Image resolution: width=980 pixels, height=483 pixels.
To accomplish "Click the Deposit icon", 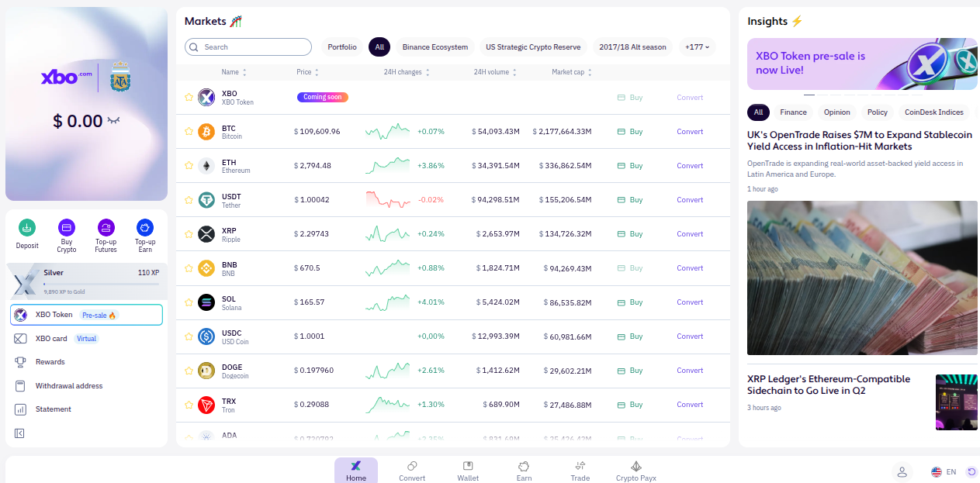I will pyautogui.click(x=27, y=227).
